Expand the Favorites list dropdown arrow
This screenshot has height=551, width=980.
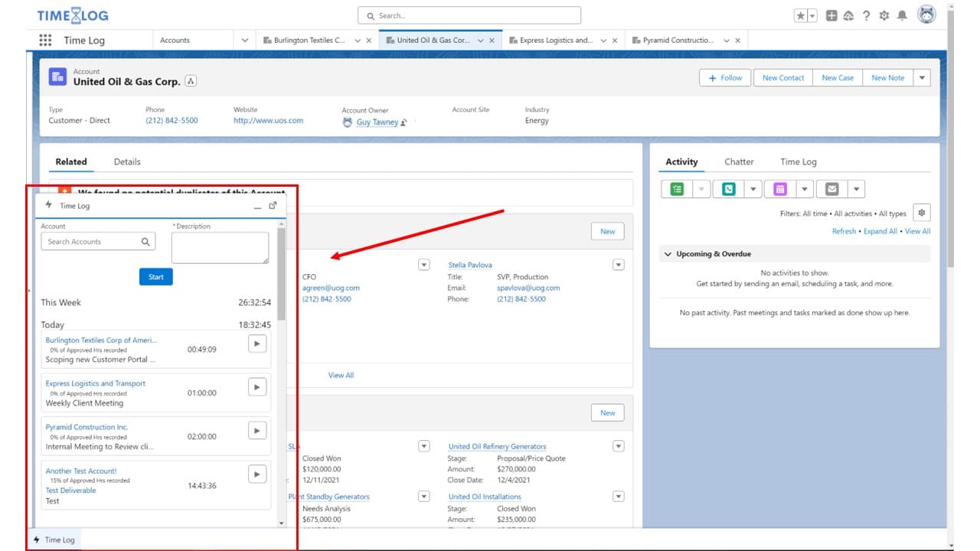(x=812, y=16)
